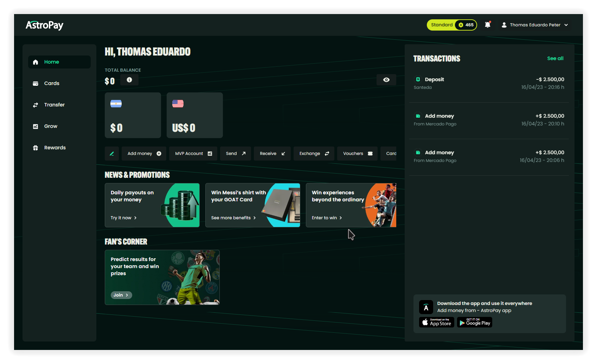Click the AstroPay app icon in download banner
The height and width of the screenshot is (364, 597).
pyautogui.click(x=426, y=307)
